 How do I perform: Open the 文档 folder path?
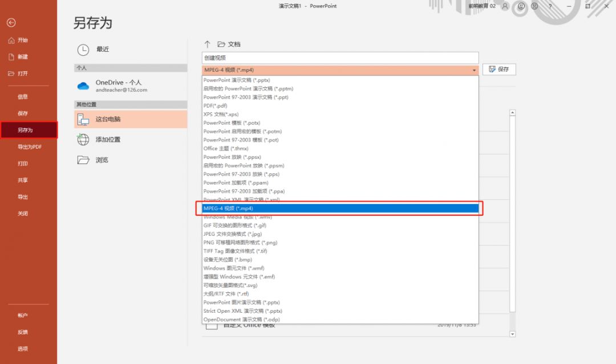tap(229, 44)
